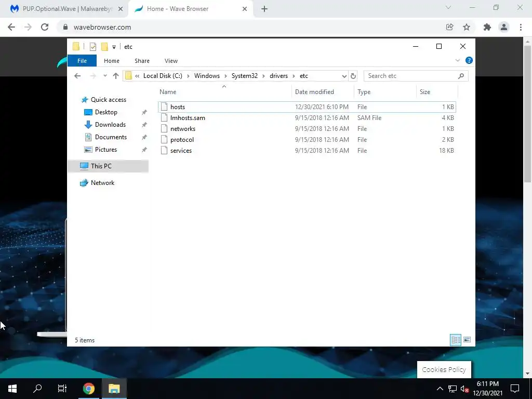Open the Share ribbon tab
Viewport: 532px width, 399px height.
click(x=142, y=61)
